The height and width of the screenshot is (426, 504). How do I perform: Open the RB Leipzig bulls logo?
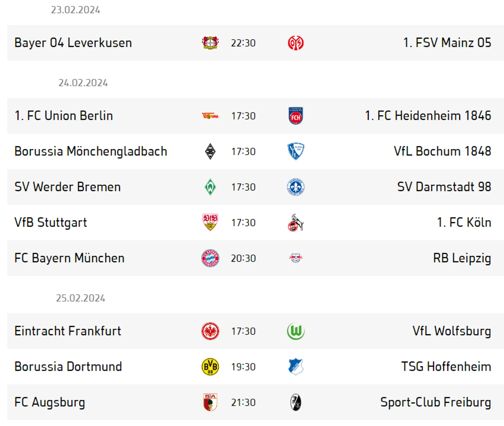point(295,258)
